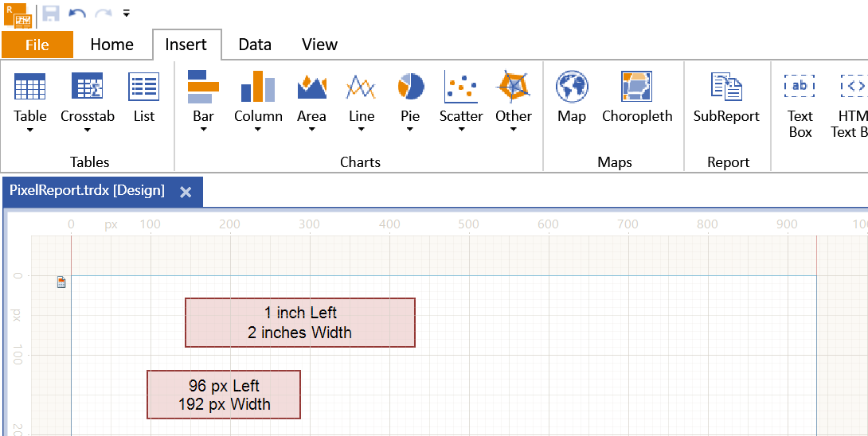Open the Scatter chart dropdown
This screenshot has width=868, height=436.
(x=461, y=130)
